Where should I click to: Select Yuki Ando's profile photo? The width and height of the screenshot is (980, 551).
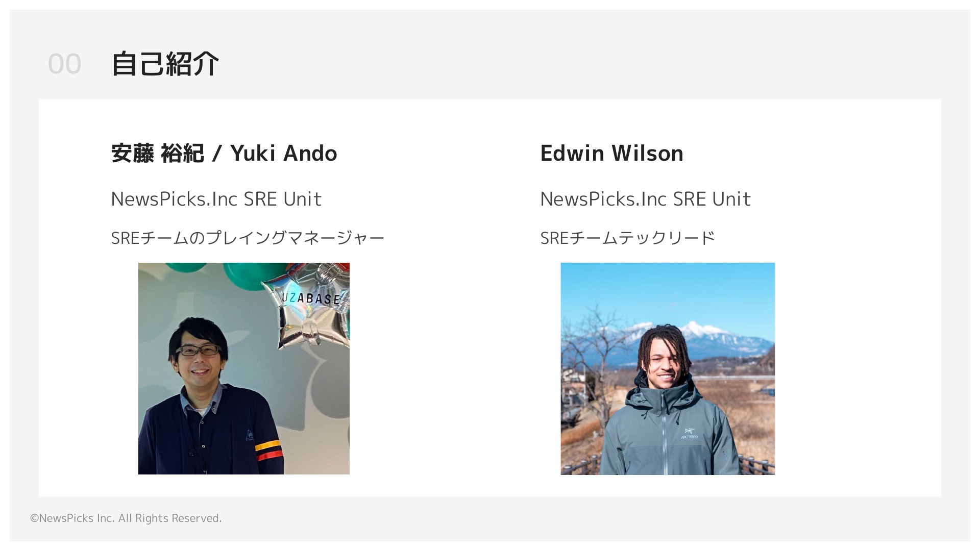[x=244, y=368]
